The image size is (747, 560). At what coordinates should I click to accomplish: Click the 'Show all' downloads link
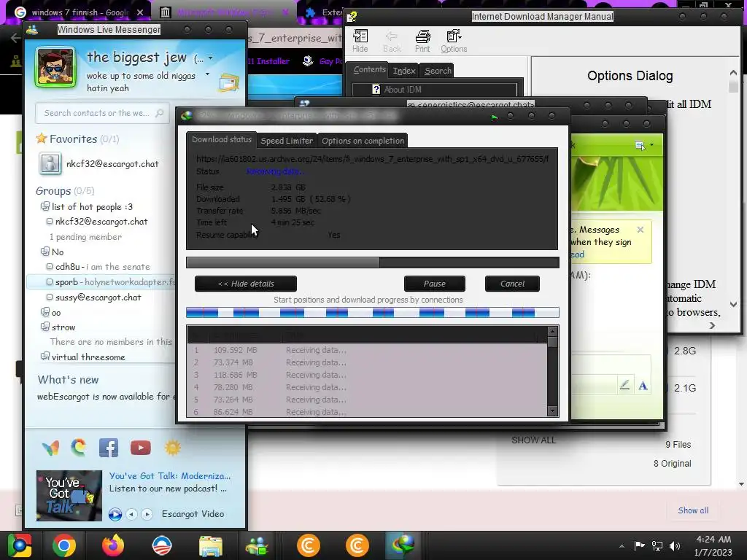(693, 510)
